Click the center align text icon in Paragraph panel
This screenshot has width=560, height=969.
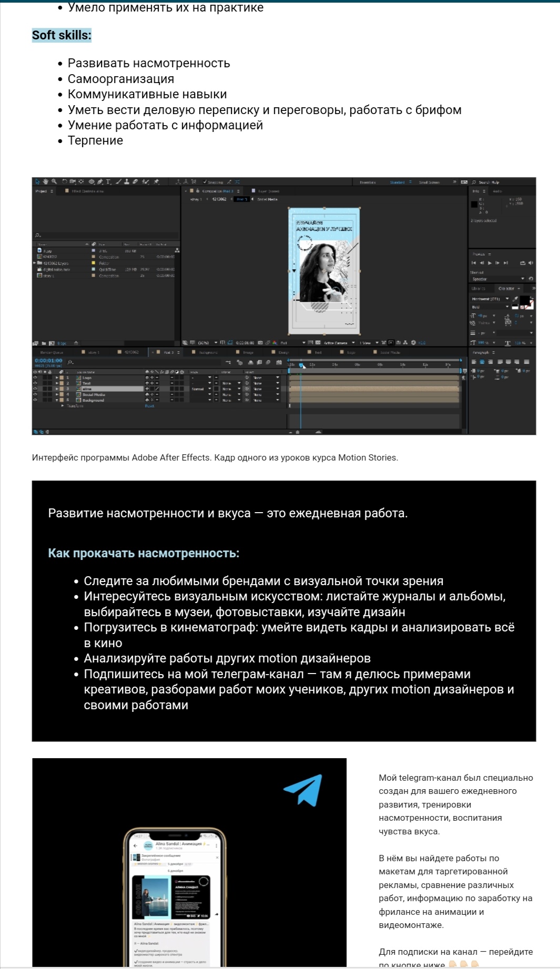[x=482, y=362]
